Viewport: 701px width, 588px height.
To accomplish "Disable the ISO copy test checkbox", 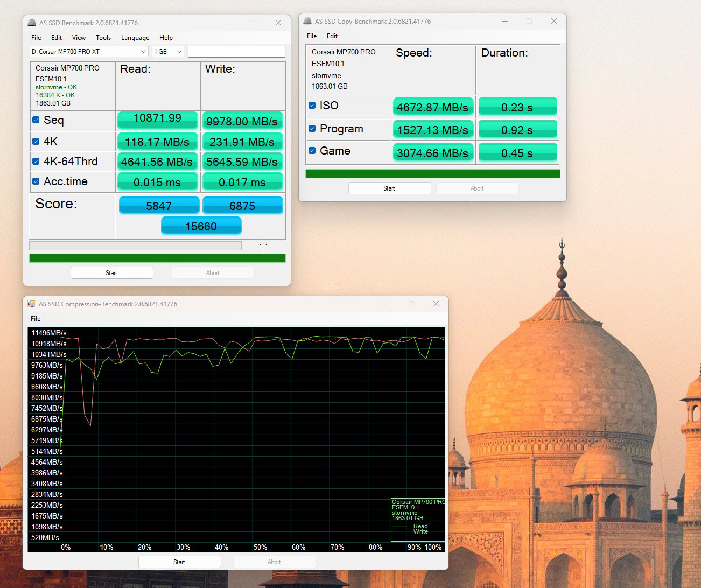I will (x=312, y=106).
